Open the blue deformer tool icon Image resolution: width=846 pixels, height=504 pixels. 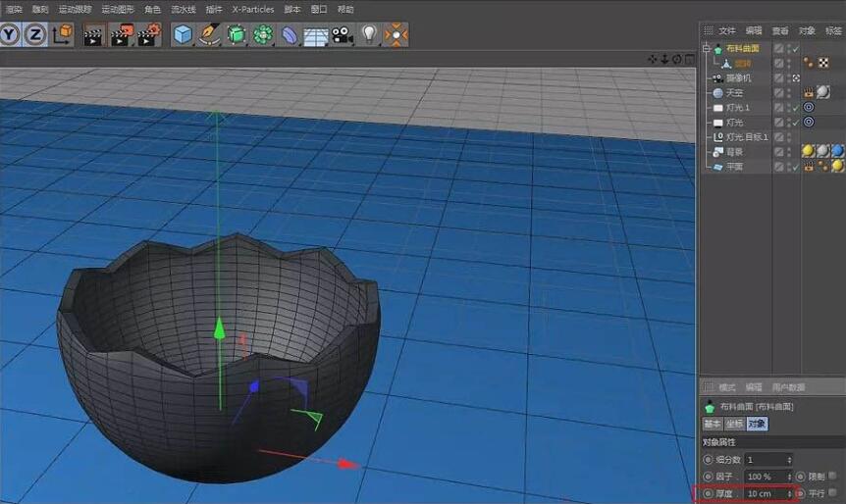[x=290, y=35]
